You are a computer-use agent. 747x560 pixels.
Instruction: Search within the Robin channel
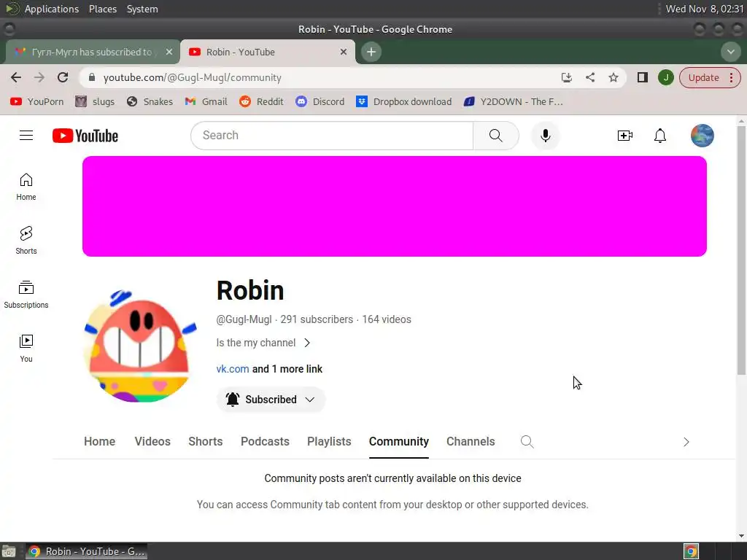point(527,441)
